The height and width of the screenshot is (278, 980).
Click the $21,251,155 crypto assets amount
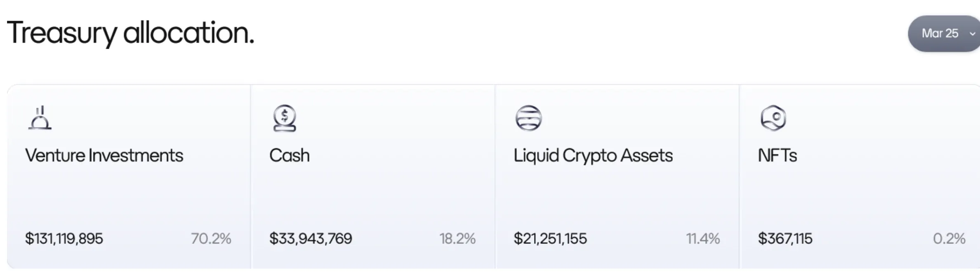tap(550, 238)
